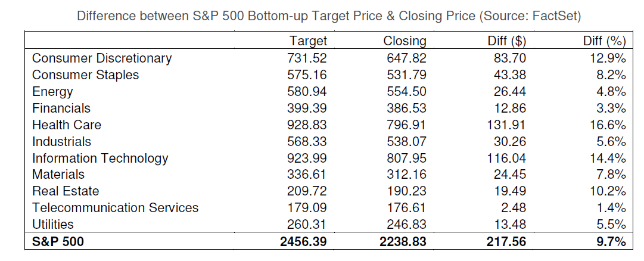This screenshot has height=261, width=644.
Task: Click the chart title mentioning FactSet
Action: [x=328, y=16]
